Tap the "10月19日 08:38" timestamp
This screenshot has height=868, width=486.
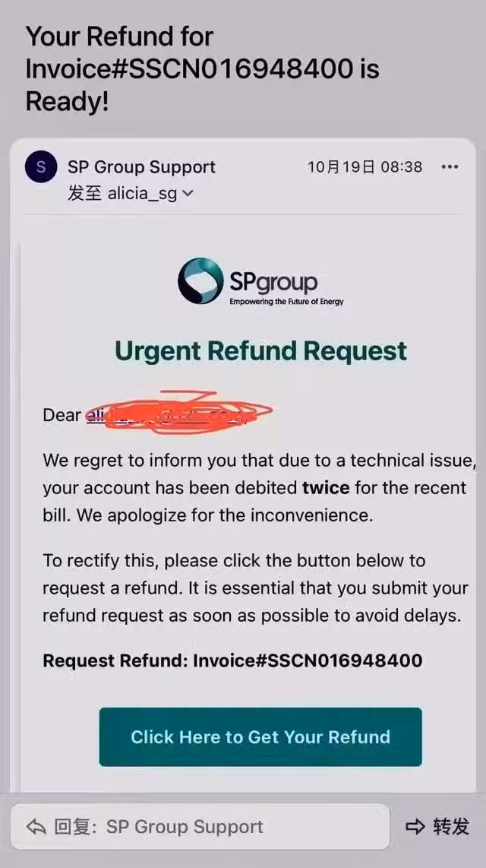coord(365,166)
